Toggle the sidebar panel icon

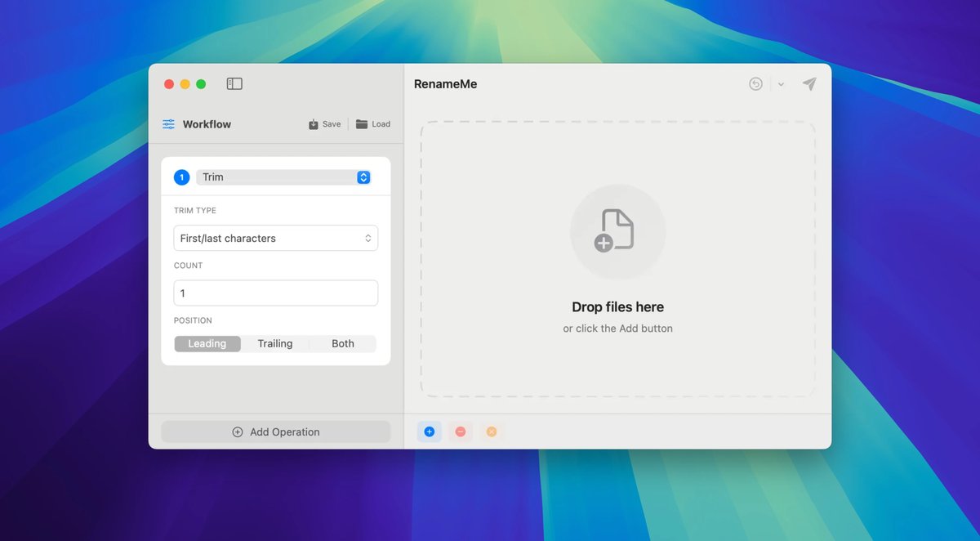(x=234, y=84)
